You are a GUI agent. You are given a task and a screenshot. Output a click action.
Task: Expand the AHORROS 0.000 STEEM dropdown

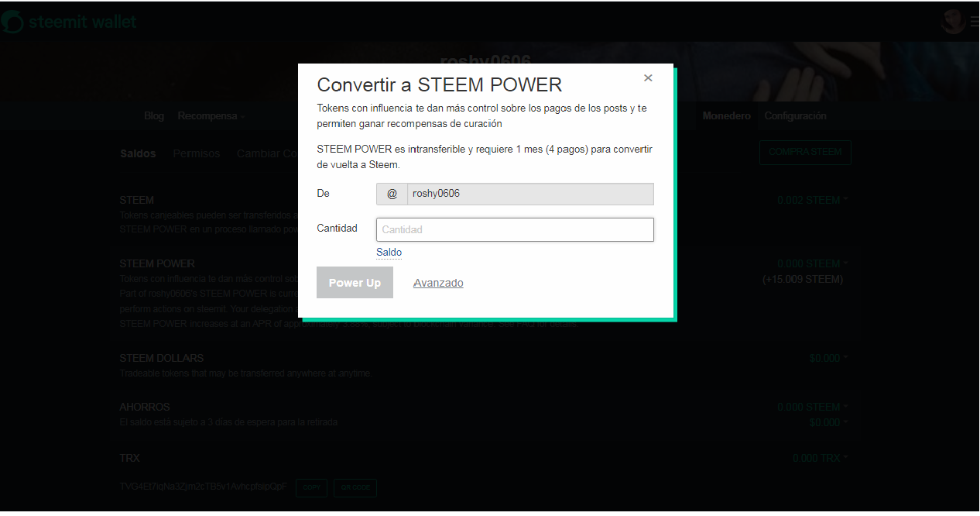click(812, 407)
